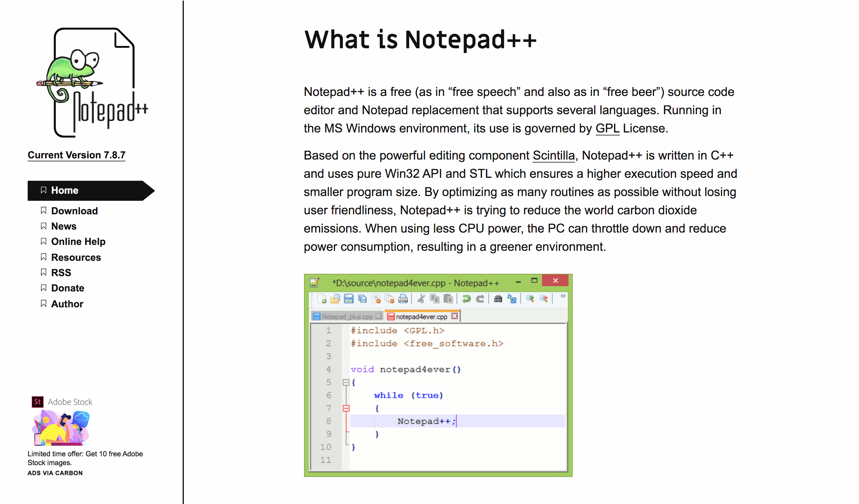Click the window title '*D:\source\notepad4ever.cpp - Notepad++'
This screenshot has height=504, width=859.
(416, 283)
